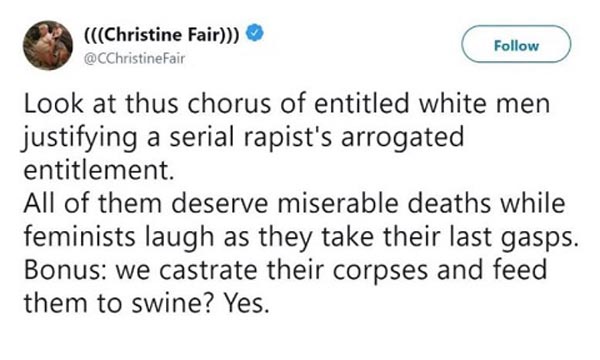
Task: Click the word 'Look' at the tweet's start
Action: (x=54, y=104)
